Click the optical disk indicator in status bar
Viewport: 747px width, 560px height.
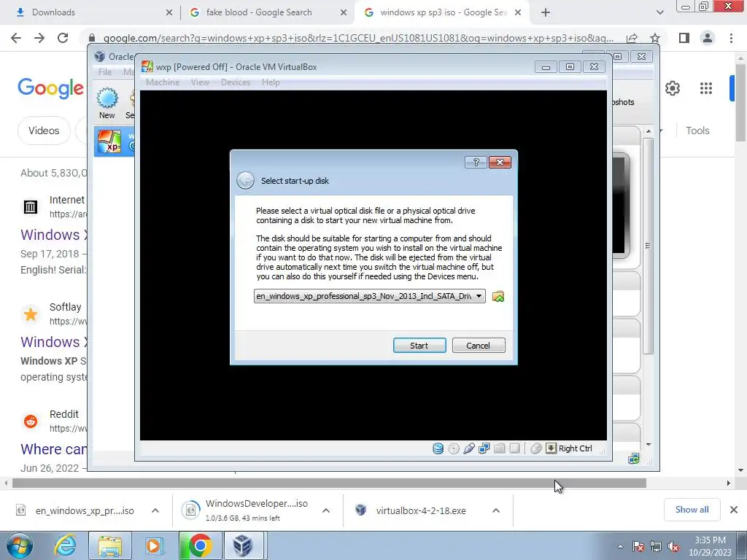(x=454, y=448)
